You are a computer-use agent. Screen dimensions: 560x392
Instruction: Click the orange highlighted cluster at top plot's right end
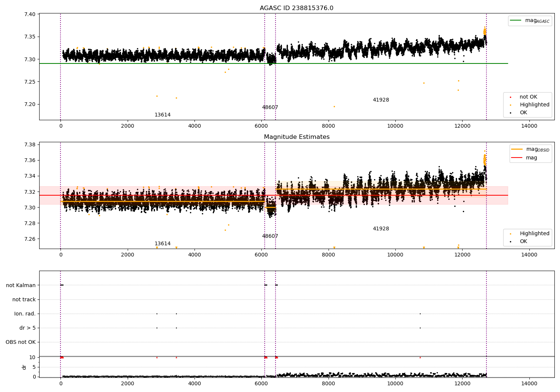[485, 31]
